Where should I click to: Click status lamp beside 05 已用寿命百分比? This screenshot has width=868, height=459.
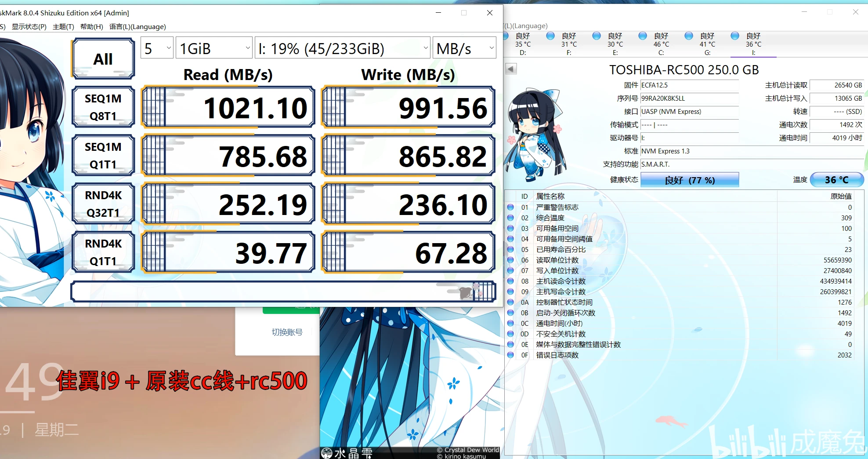click(x=510, y=249)
